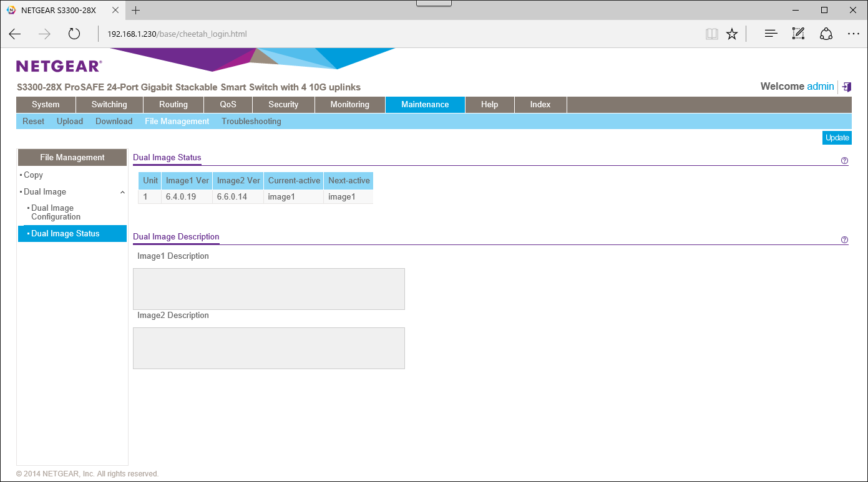Open help for Dual Image Status section

click(844, 161)
